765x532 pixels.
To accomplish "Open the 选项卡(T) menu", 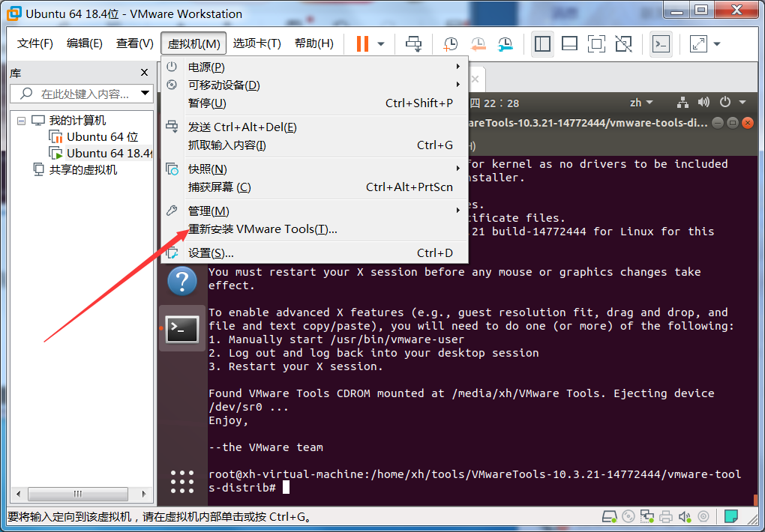I will 257,43.
